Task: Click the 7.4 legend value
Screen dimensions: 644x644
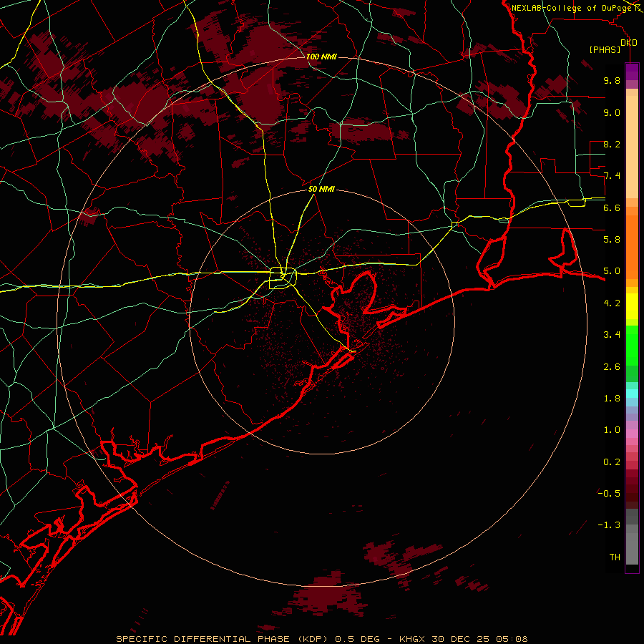Action: (x=612, y=176)
